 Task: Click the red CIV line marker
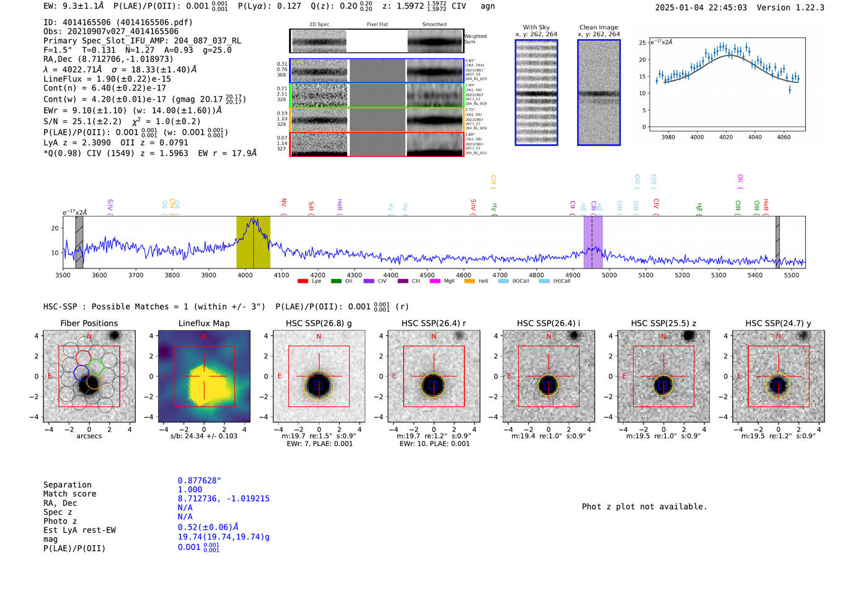[x=656, y=207]
